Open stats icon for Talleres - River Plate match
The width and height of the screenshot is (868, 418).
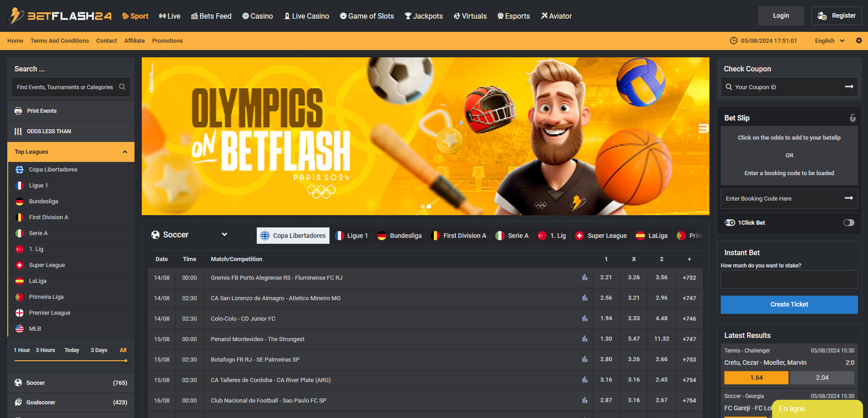point(584,380)
